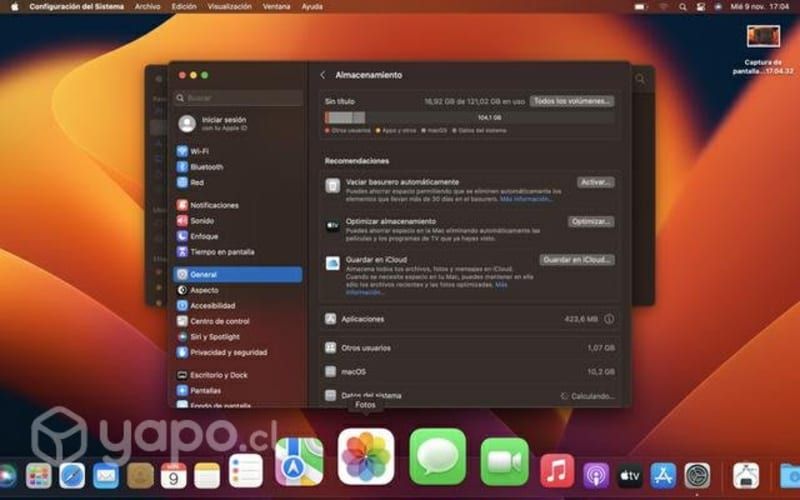The height and width of the screenshot is (500, 800).
Task: Open Launchpad in the Dock
Action: pyautogui.click(x=38, y=476)
